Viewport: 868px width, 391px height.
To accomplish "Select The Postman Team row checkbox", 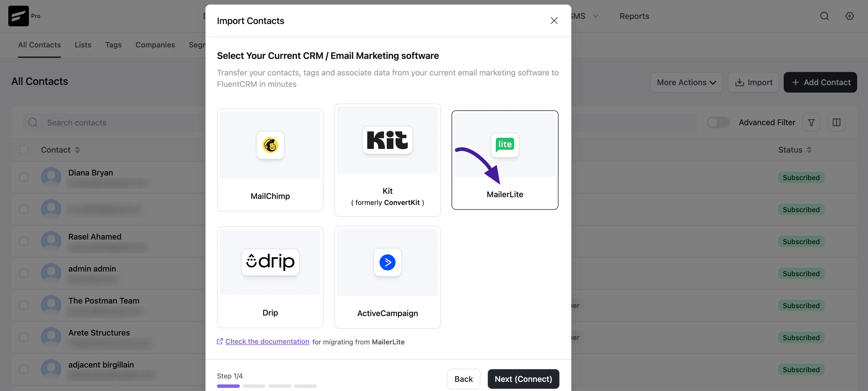I will coord(24,305).
